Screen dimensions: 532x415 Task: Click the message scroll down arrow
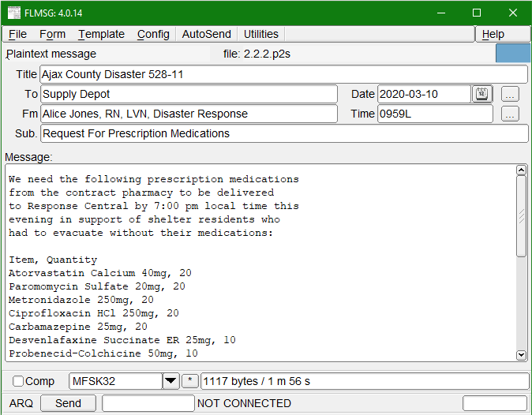click(521, 356)
